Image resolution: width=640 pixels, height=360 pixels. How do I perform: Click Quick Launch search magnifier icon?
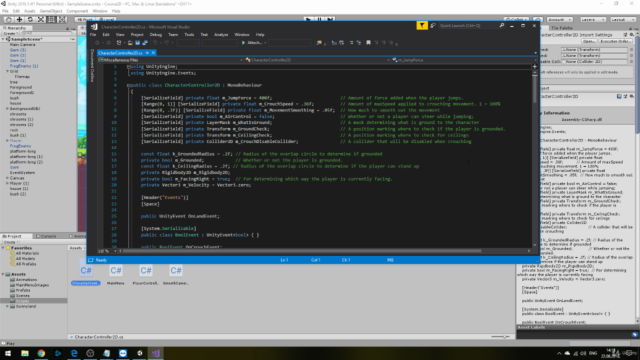coord(502,25)
